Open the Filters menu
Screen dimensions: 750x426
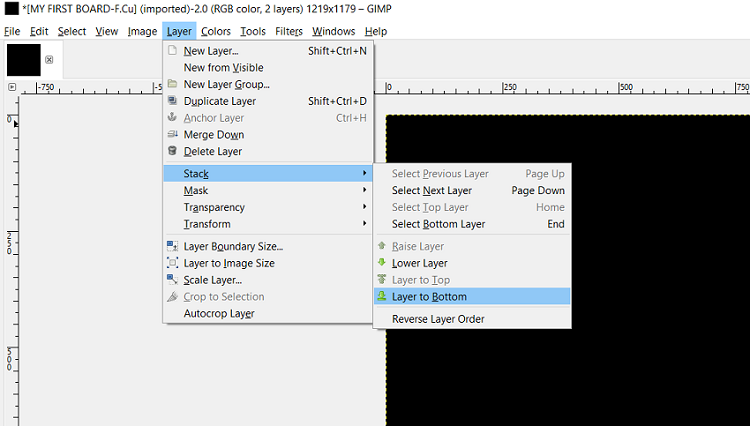[288, 32]
